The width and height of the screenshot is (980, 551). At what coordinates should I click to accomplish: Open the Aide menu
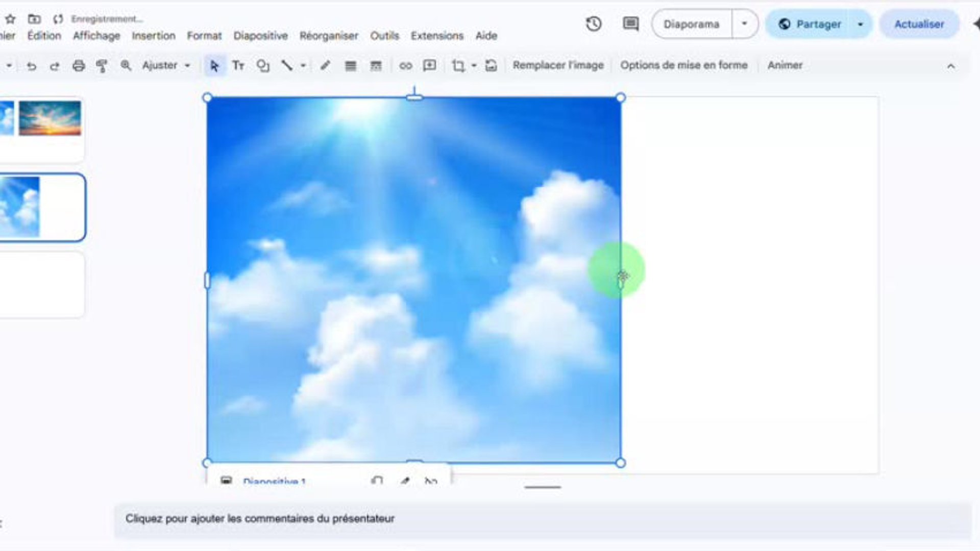486,36
